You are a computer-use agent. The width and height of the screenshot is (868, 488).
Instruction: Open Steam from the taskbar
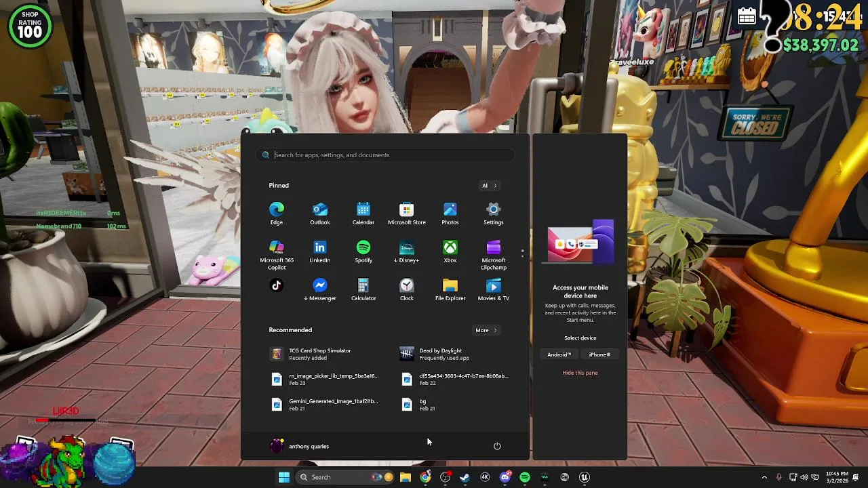pos(465,477)
